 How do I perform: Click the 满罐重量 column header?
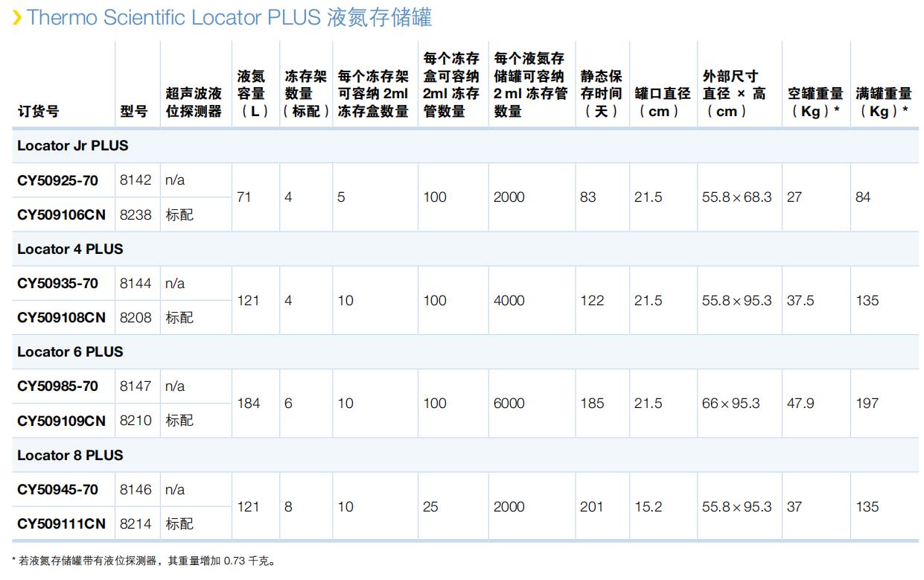(884, 103)
